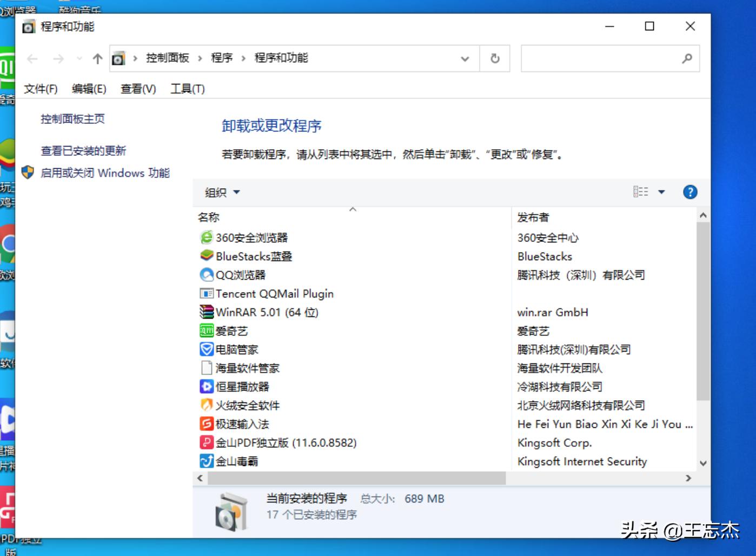Click the refresh icon beside the address bar
756x556 pixels.
pyautogui.click(x=495, y=58)
